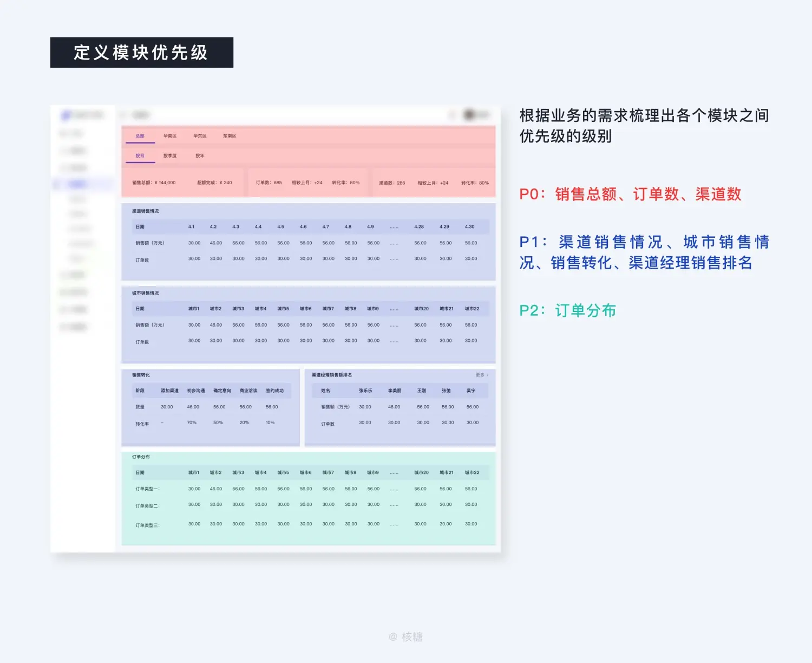This screenshot has width=812, height=663.
Task: Click the 渠道销售情况 section title
Action: tap(146, 211)
